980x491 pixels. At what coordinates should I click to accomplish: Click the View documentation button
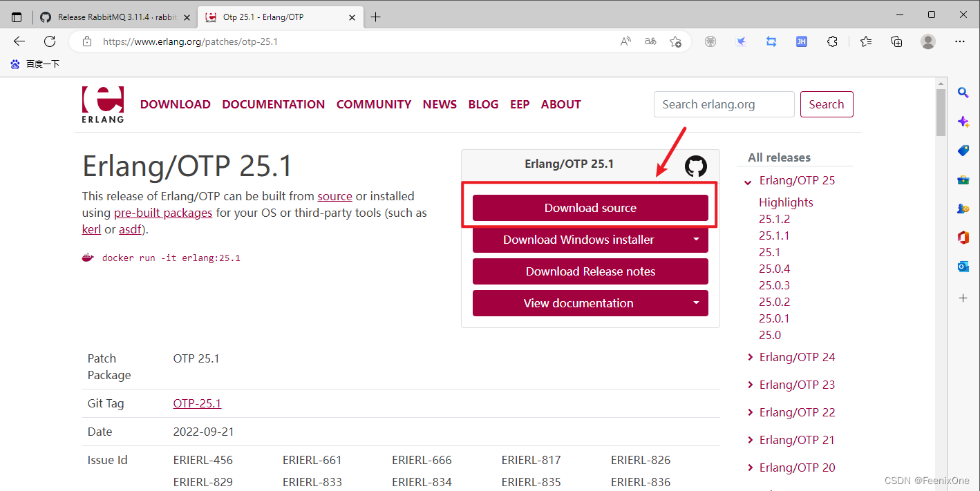pos(578,303)
